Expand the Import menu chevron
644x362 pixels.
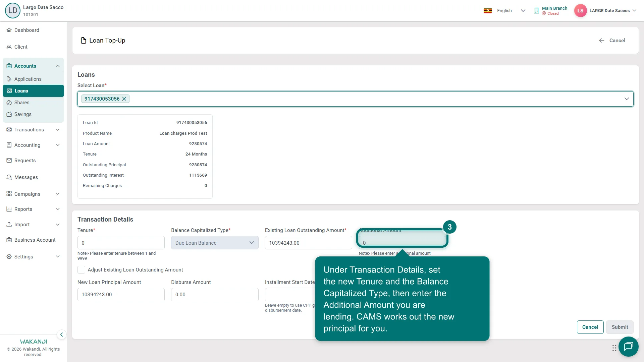[x=58, y=225]
